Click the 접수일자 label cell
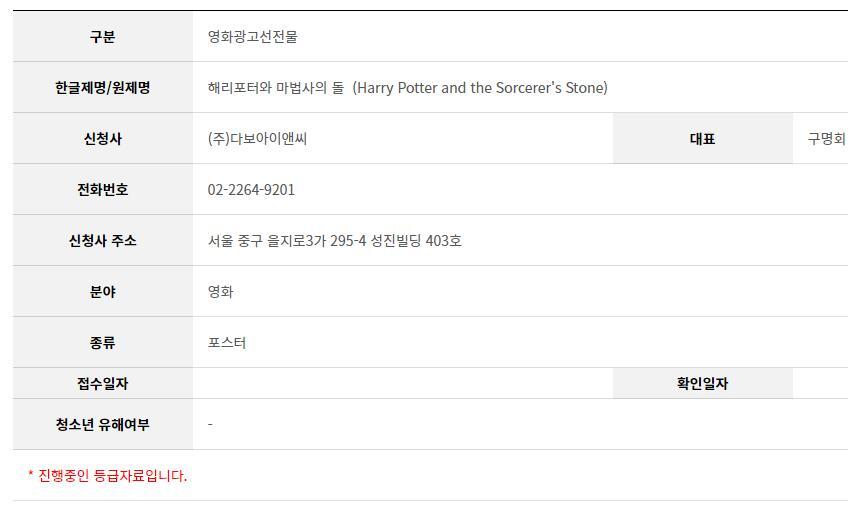This screenshot has height=519, width=848. tap(102, 384)
